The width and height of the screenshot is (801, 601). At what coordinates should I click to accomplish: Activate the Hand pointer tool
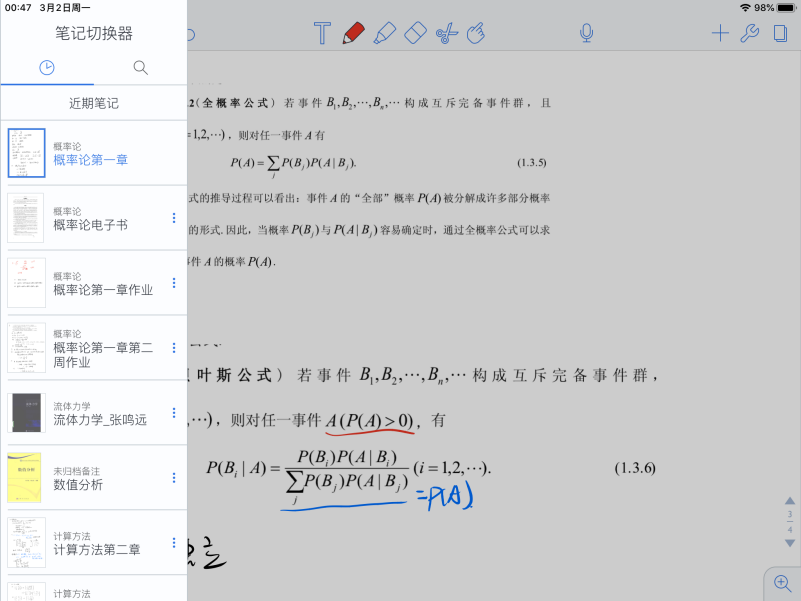tap(477, 33)
